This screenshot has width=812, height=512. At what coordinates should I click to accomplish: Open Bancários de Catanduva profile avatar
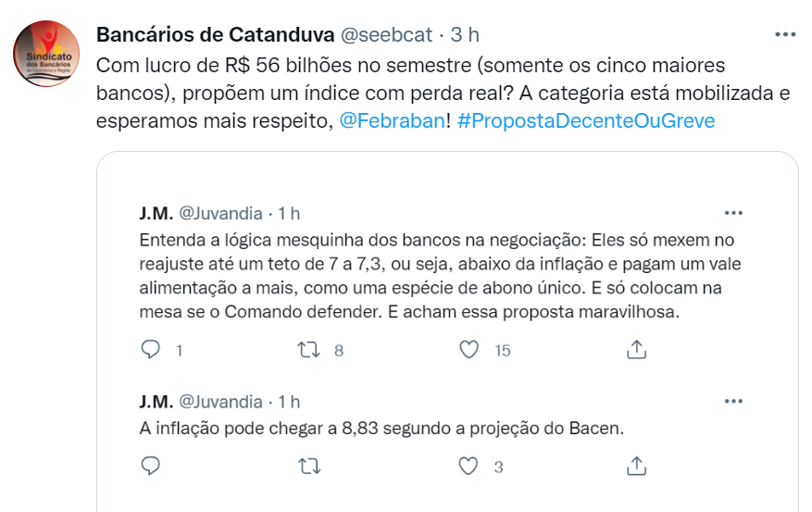tap(46, 54)
